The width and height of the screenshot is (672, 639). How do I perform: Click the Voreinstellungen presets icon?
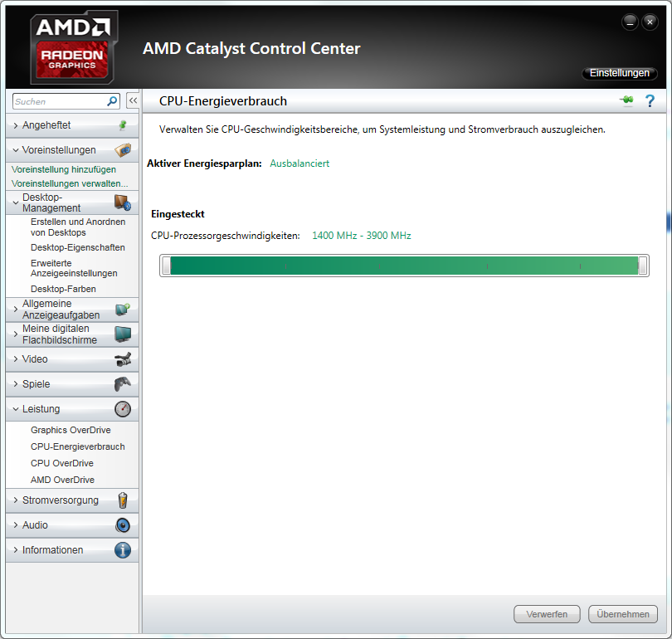tap(123, 150)
